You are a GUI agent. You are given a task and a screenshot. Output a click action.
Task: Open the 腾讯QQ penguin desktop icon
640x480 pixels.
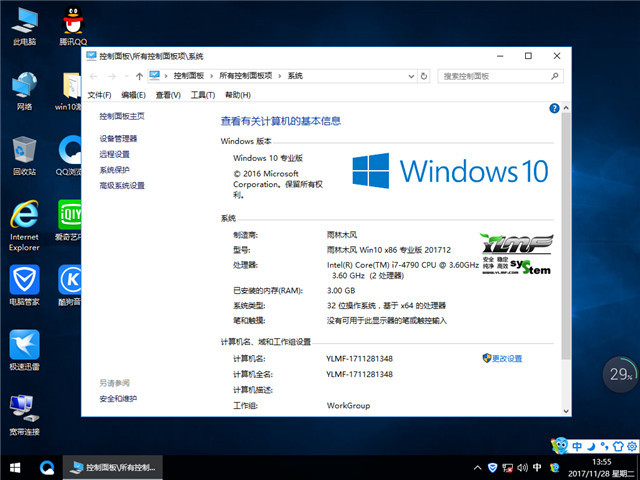coord(73,25)
